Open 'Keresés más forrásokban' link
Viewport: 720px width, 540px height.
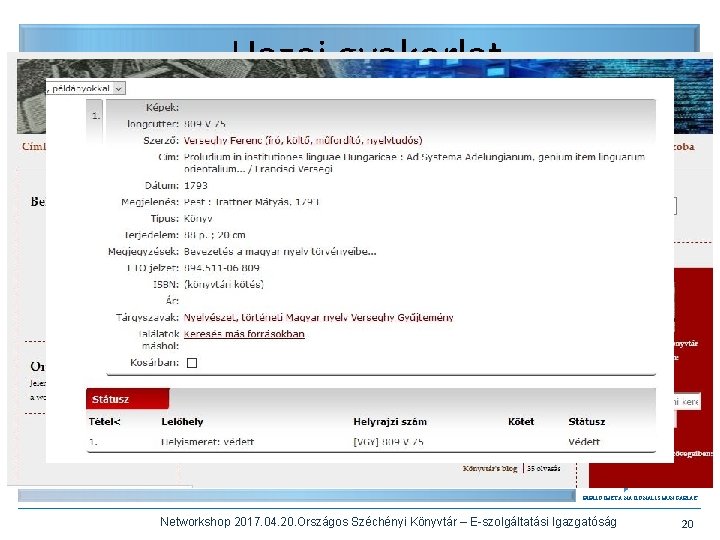(244, 334)
